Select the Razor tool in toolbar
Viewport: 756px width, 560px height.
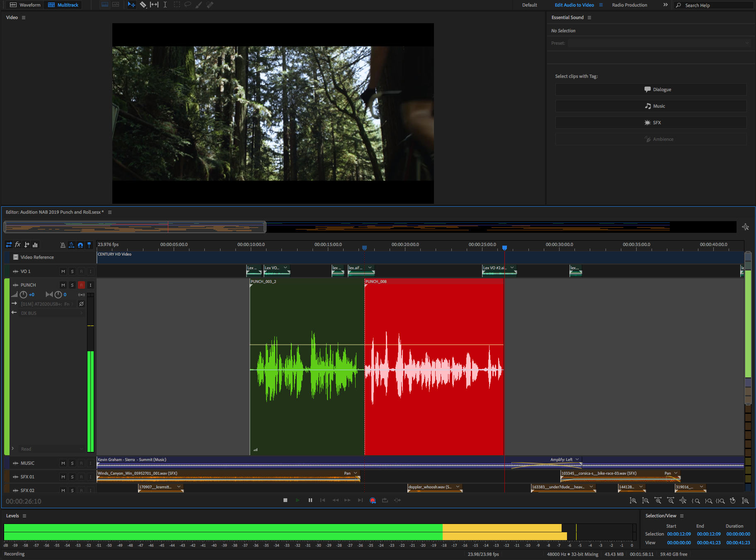tap(143, 5)
